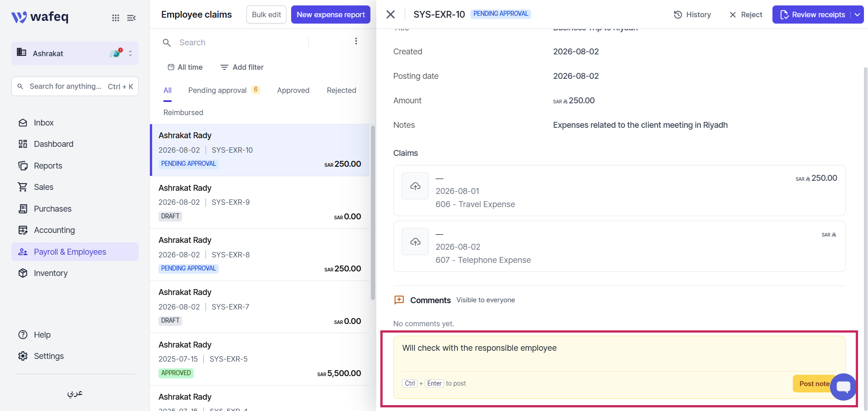Click the claims list scrollbar
Viewport: 868px width, 411px height.
pos(373,213)
